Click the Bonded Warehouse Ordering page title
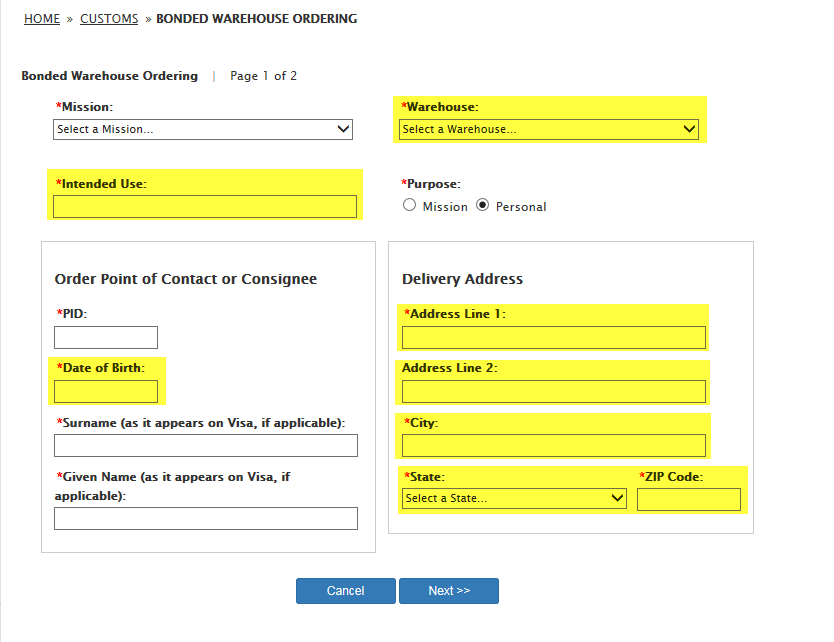The height and width of the screenshot is (642, 834). [x=110, y=76]
